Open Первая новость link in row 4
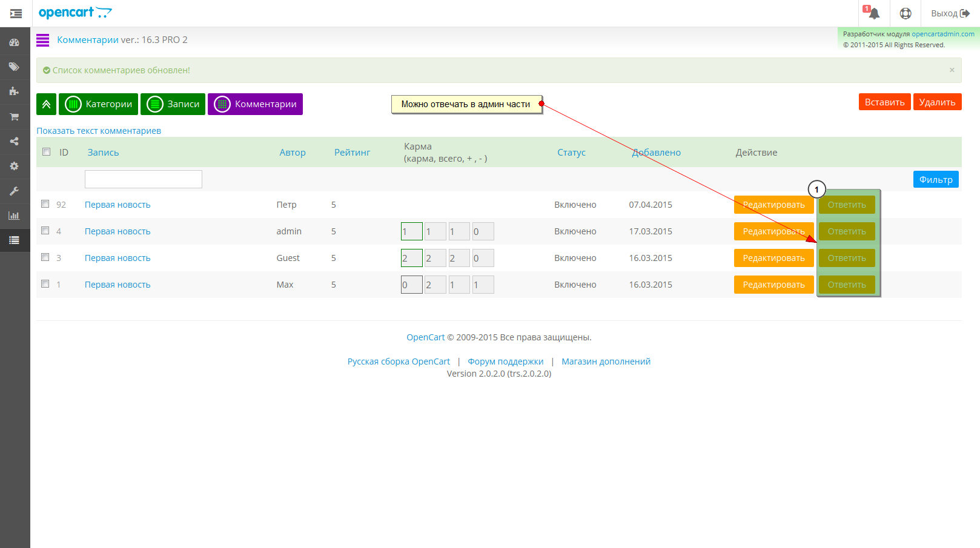 118,231
